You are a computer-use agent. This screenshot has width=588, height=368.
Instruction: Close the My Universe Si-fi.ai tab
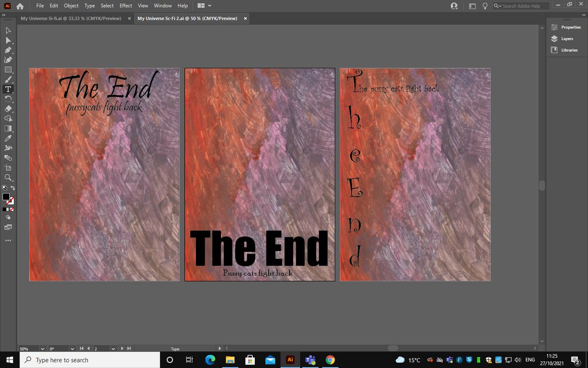click(x=129, y=19)
